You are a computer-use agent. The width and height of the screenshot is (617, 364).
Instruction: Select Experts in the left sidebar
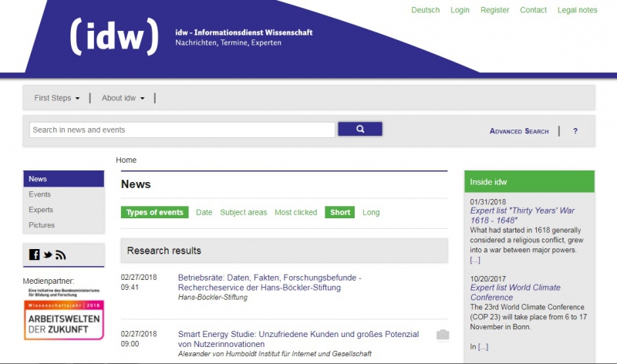click(x=41, y=210)
